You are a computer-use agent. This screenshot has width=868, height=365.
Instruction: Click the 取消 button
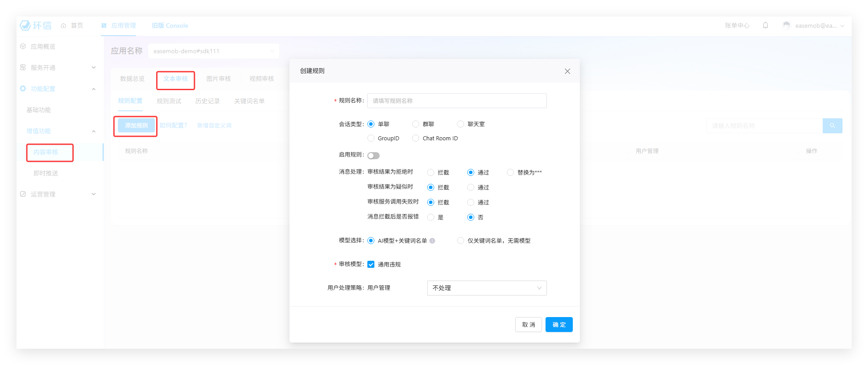coord(528,325)
